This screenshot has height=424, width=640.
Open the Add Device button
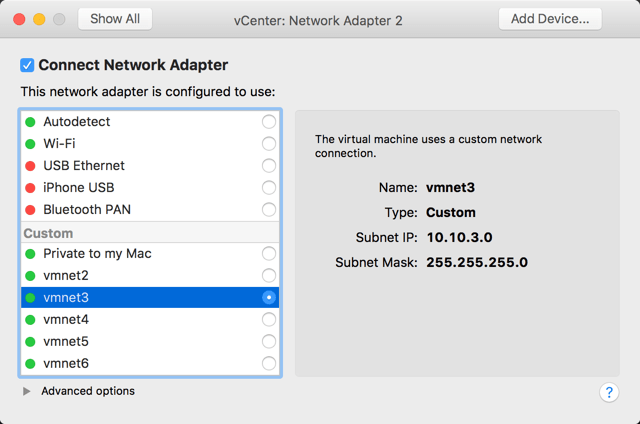(x=550, y=19)
